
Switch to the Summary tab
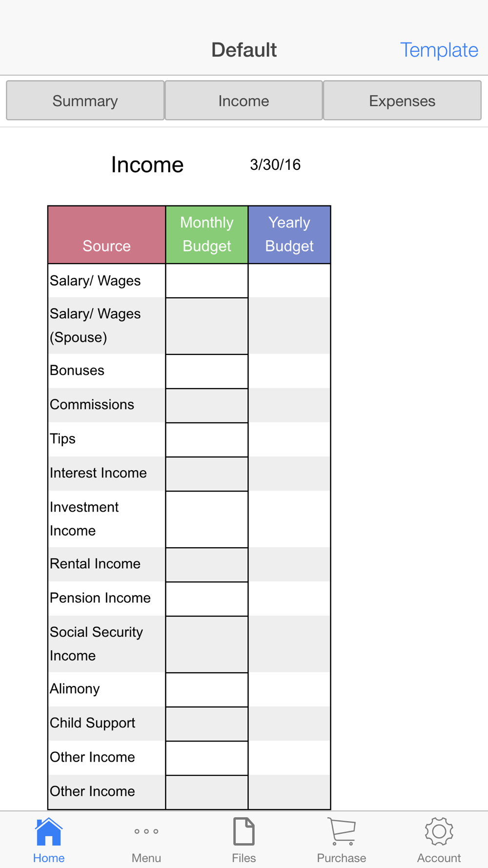[x=85, y=101]
